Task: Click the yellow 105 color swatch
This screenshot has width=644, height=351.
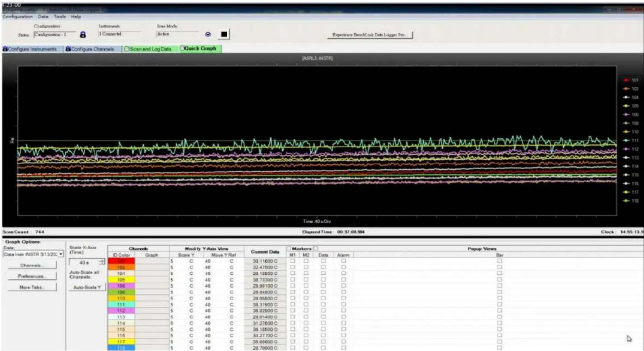Action: point(121,280)
